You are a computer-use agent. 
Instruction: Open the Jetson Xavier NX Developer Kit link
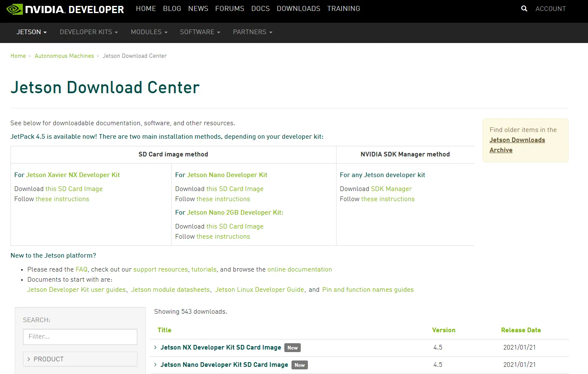[73, 175]
